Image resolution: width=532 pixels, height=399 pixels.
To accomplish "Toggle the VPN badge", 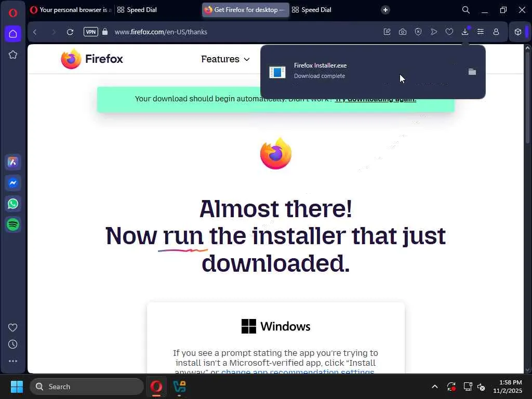I will pyautogui.click(x=90, y=32).
